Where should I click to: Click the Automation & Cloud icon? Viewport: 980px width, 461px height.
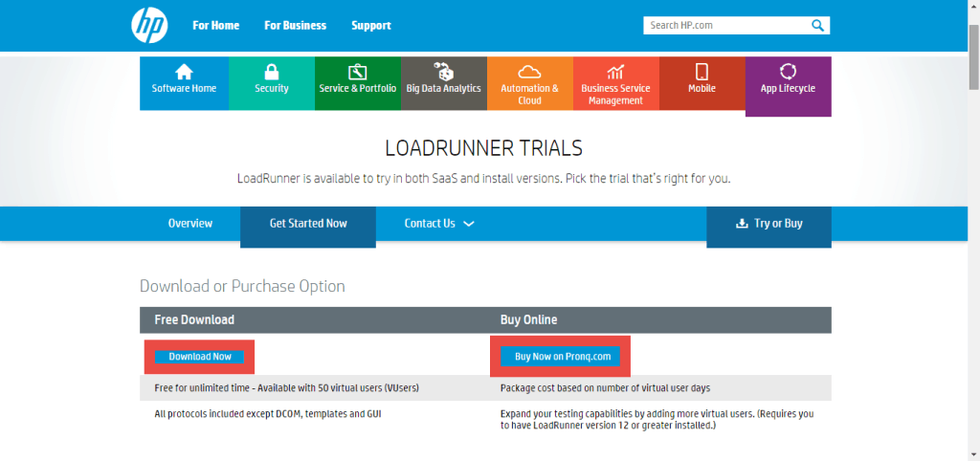529,71
